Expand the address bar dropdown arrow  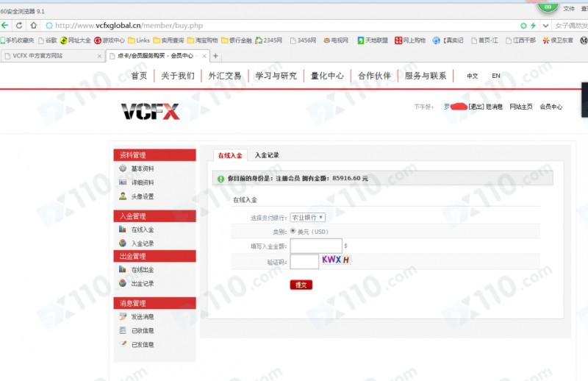pos(545,26)
